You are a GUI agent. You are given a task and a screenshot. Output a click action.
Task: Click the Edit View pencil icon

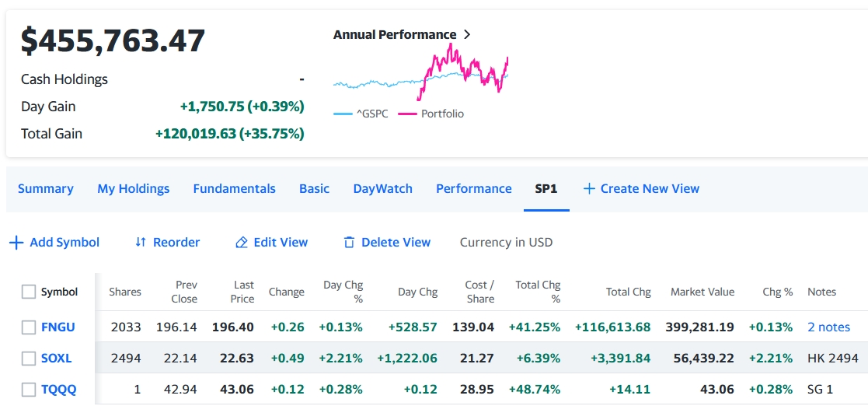point(242,243)
